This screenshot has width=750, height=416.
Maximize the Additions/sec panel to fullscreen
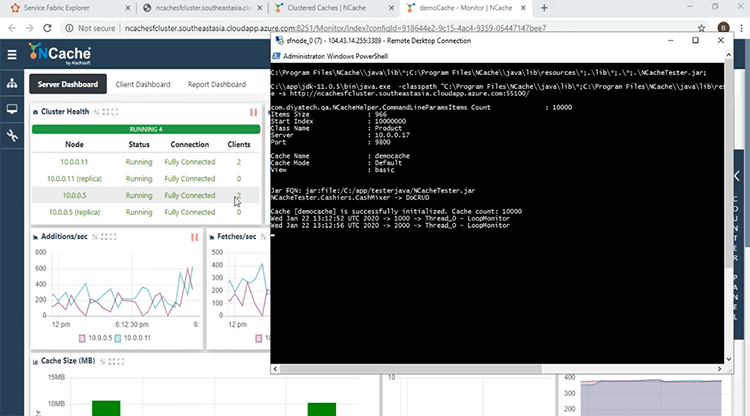click(x=113, y=237)
